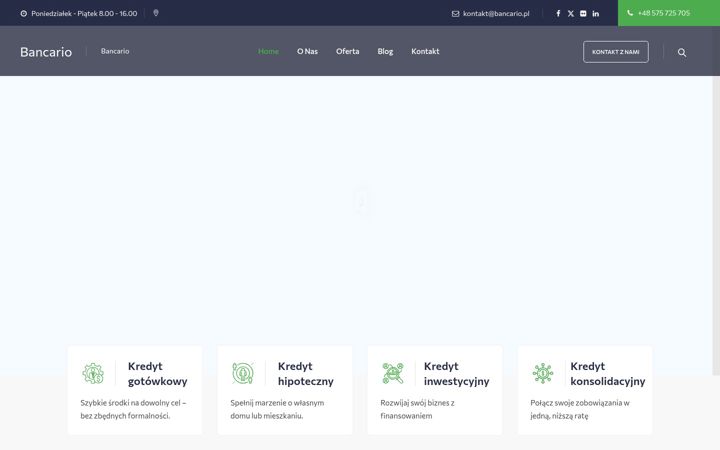Open the Flickr social icon
The height and width of the screenshot is (450, 720).
coord(583,13)
